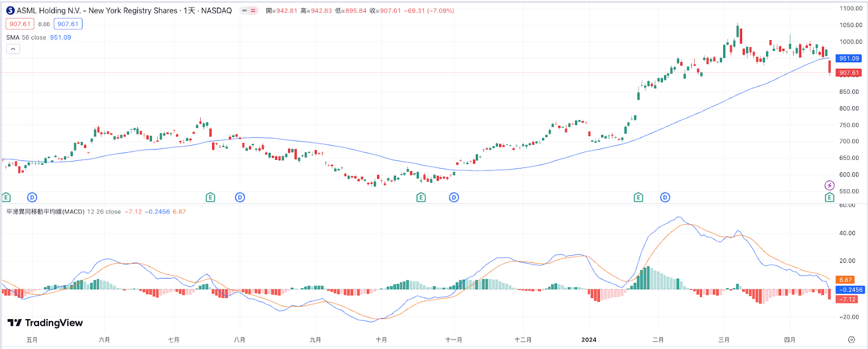Click the red sell price 907.61 box

[x=20, y=24]
